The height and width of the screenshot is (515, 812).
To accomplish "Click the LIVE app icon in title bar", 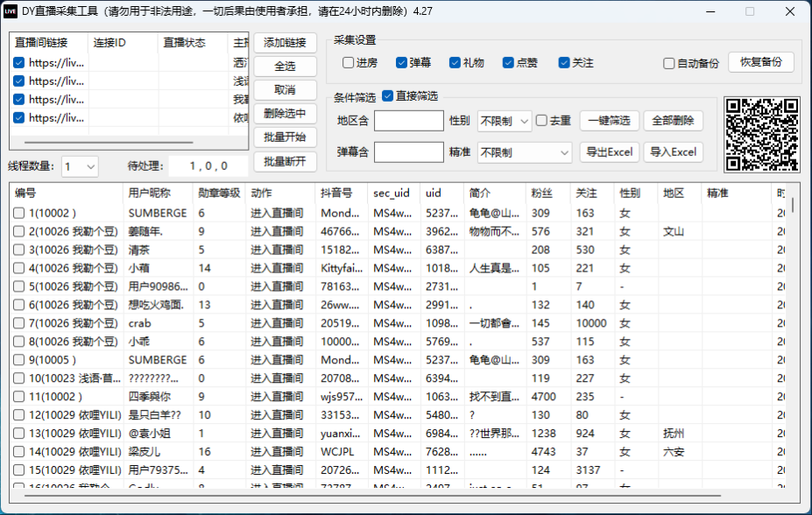I will click(x=11, y=11).
